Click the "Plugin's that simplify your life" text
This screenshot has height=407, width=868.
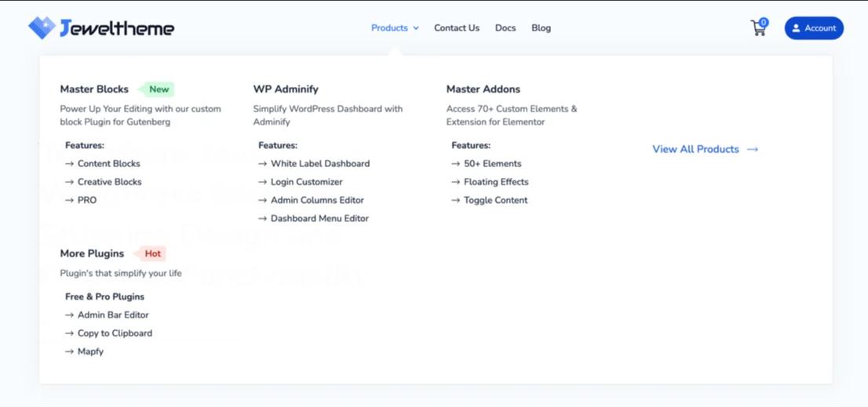tap(121, 273)
